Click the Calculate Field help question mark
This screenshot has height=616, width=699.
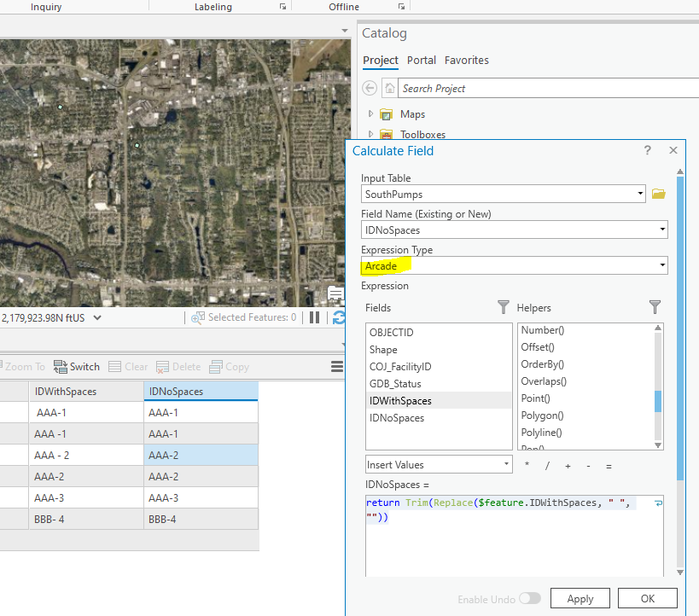[648, 150]
